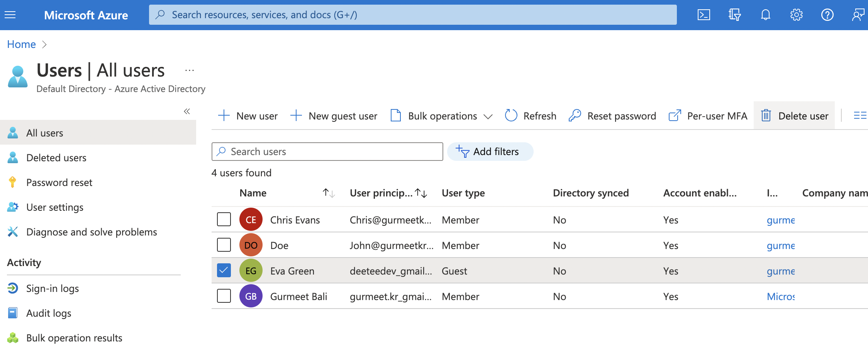Open Deleted users in sidebar

pos(56,158)
